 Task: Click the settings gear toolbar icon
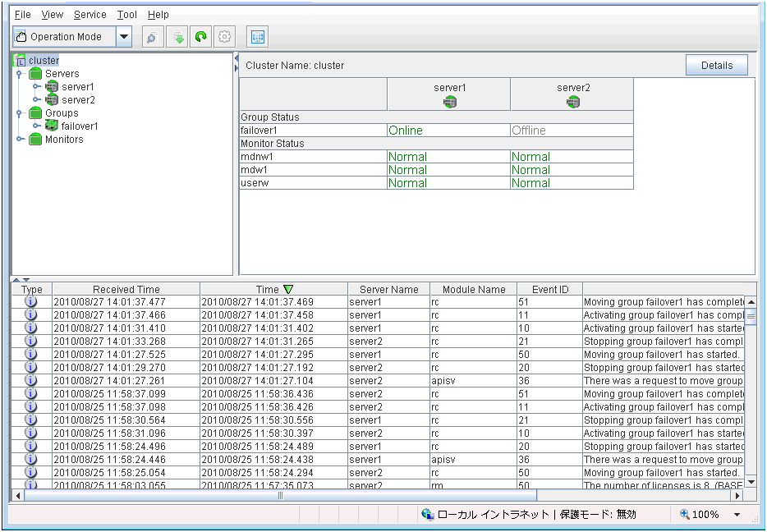224,37
